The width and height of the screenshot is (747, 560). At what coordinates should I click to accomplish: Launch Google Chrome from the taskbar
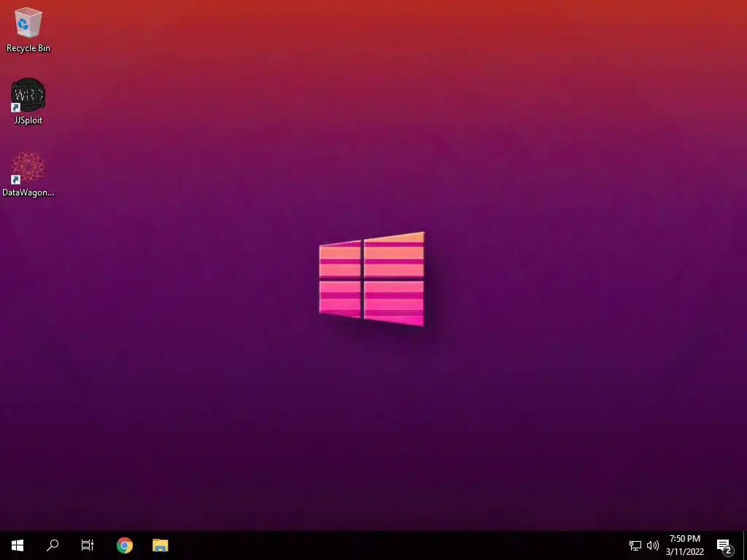point(124,545)
